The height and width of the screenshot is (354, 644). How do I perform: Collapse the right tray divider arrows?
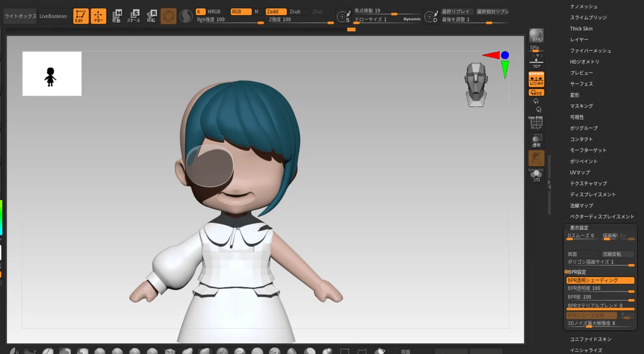click(549, 184)
